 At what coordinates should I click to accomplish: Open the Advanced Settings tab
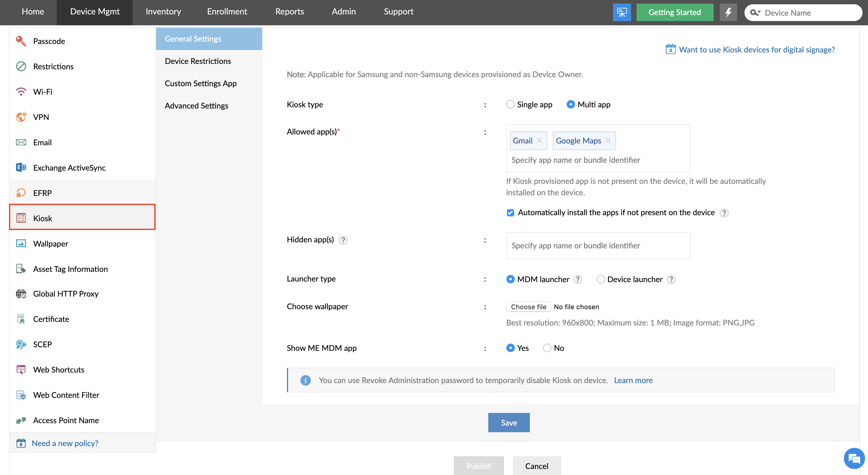coord(197,106)
